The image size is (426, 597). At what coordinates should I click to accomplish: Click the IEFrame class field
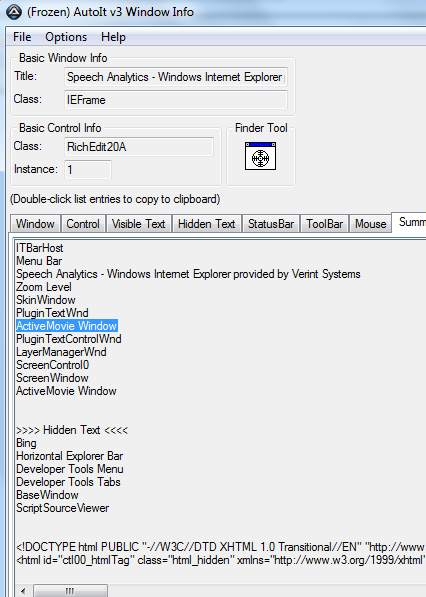[x=176, y=100]
